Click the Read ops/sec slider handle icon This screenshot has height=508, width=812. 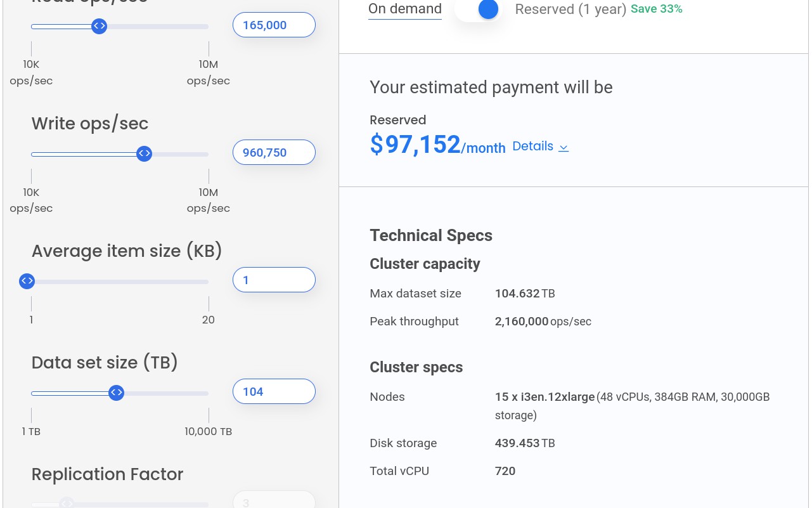pos(99,26)
